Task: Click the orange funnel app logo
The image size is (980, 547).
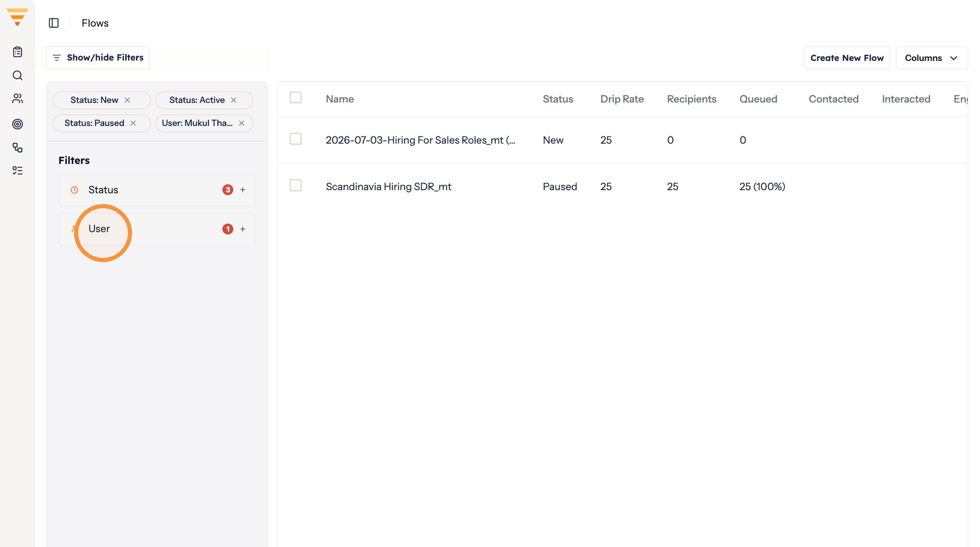Action: coord(17,17)
